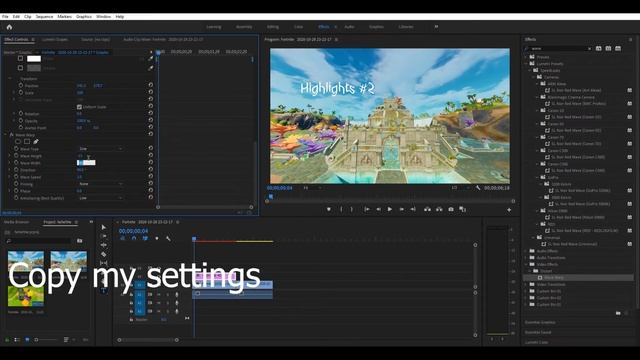Reset the Opacity parameter
Image resolution: width=640 pixels, height=360 pixels.
point(151,120)
